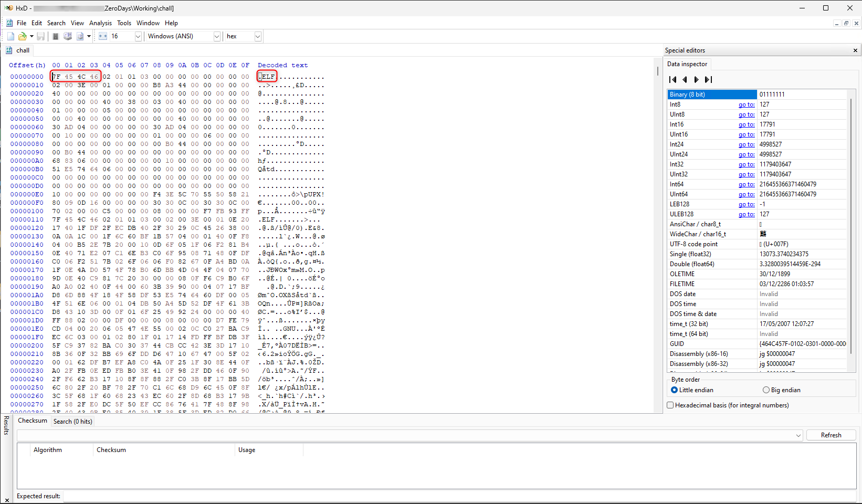Change character encoding from Windows (ANSI)
The width and height of the screenshot is (862, 504).
pyautogui.click(x=216, y=36)
